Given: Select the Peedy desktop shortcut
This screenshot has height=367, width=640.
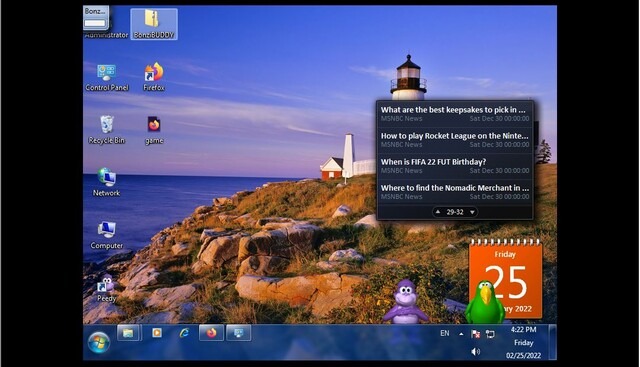Looking at the screenshot, I should click(x=107, y=288).
